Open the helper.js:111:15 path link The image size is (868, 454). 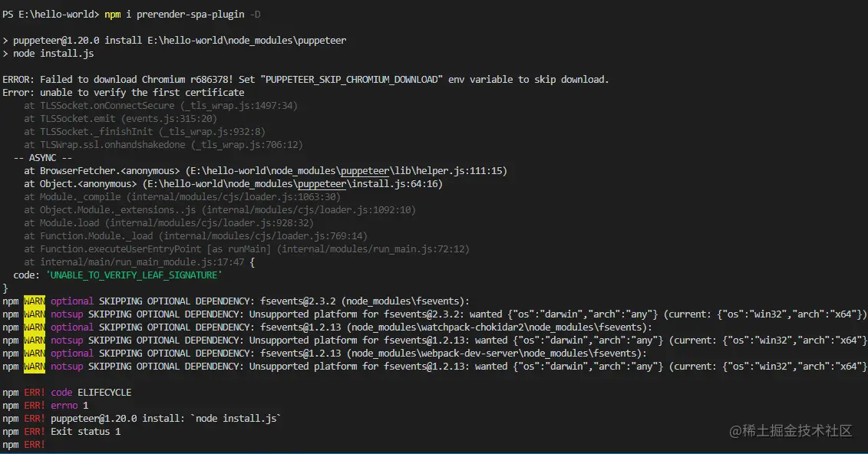pos(347,171)
